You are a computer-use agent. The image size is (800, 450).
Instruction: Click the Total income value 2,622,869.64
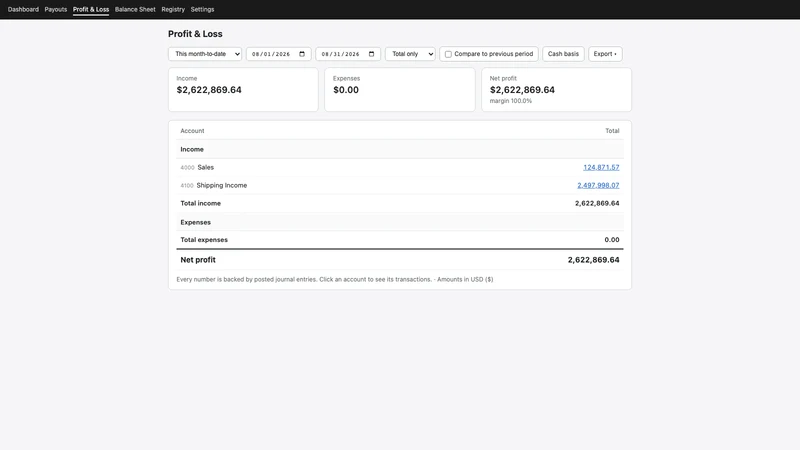coord(597,203)
